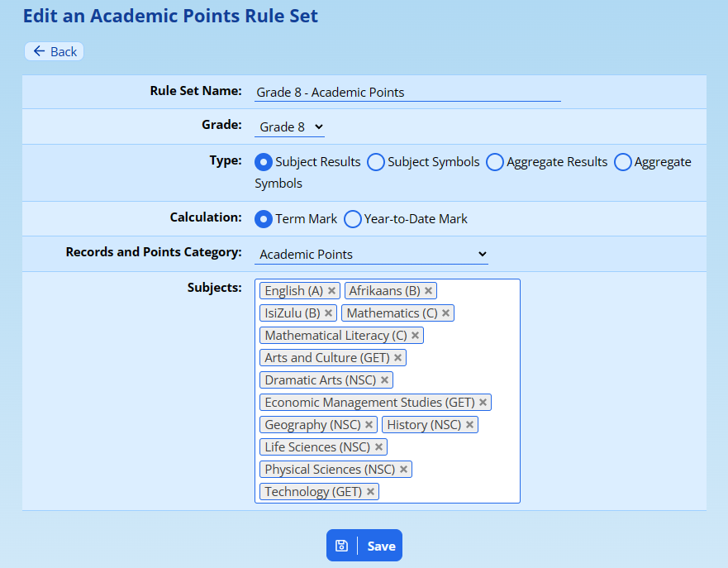Select Year-to-Date Mark calculation
This screenshot has height=568, width=728.
(x=353, y=219)
